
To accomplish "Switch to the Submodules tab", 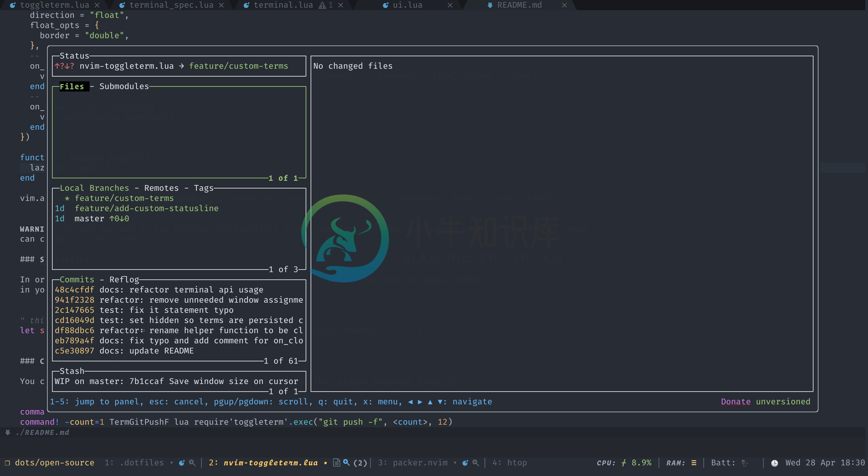I will 124,87.
